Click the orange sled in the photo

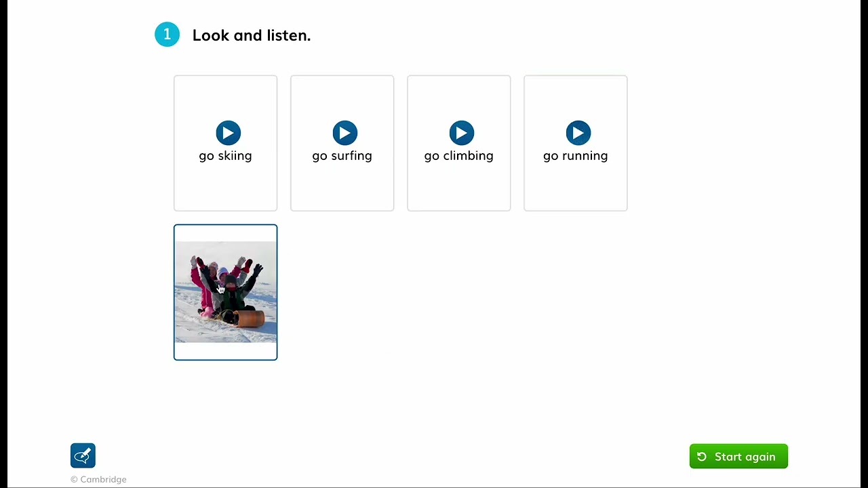248,318
